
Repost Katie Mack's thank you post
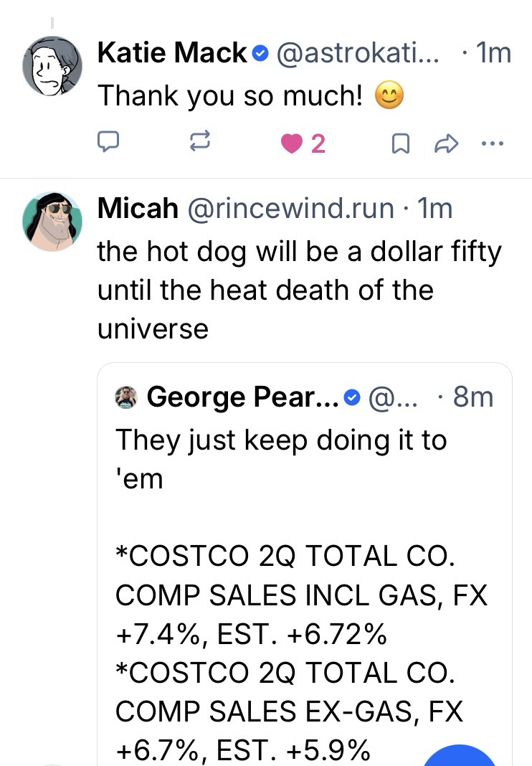198,144
